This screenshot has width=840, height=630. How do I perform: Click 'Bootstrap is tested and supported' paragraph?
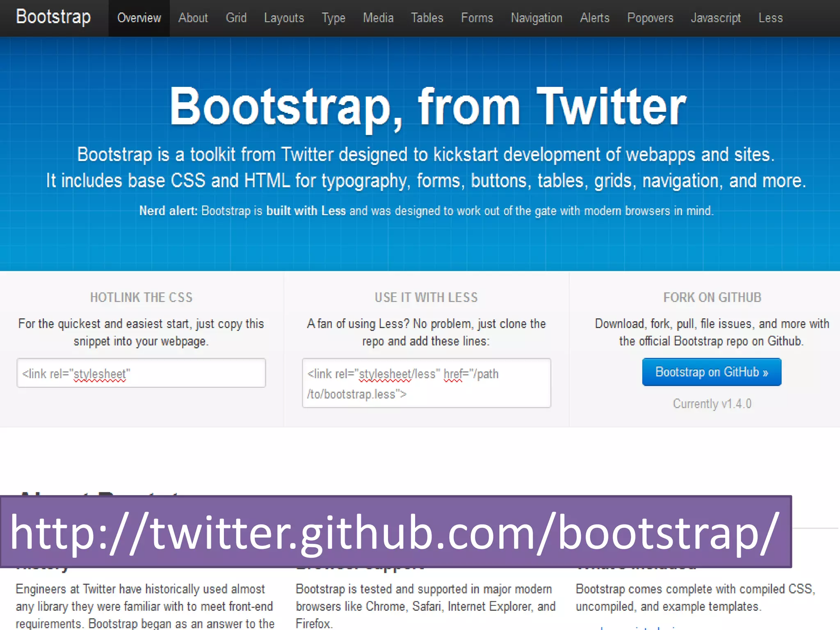click(426, 606)
